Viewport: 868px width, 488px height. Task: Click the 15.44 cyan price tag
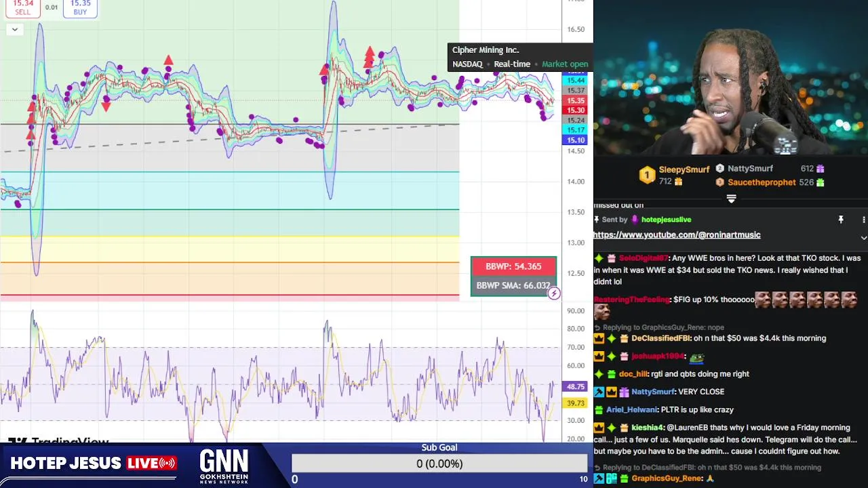(576, 81)
